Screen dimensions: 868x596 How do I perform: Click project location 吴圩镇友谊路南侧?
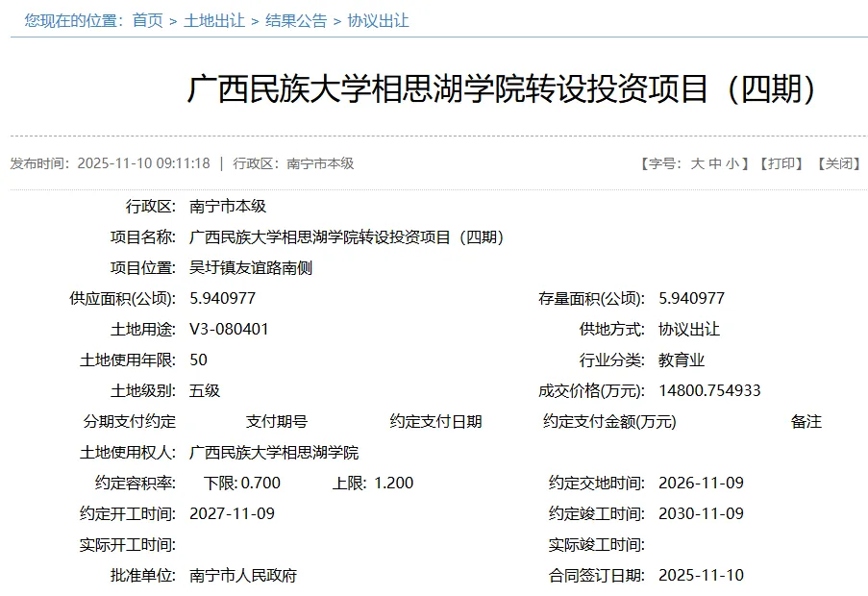tap(251, 268)
